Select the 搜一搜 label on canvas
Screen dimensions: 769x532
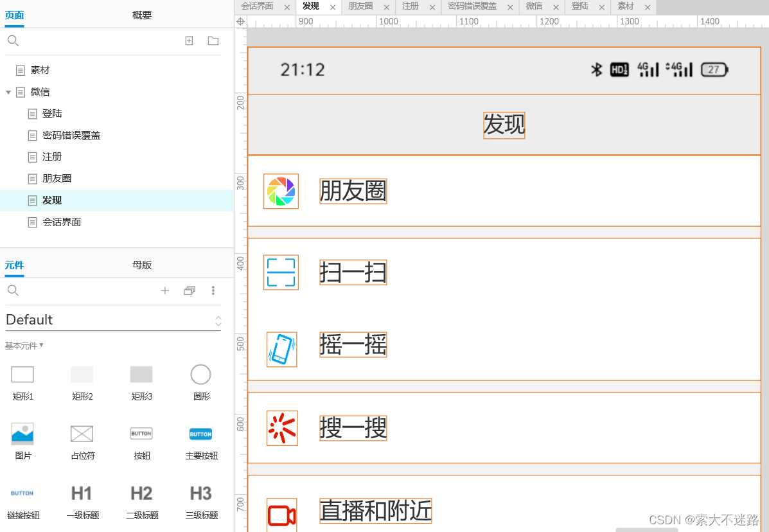353,428
